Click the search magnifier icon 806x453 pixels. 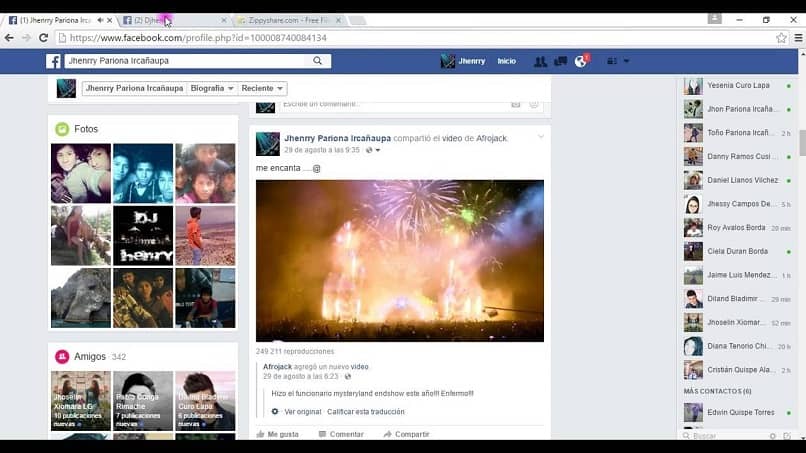(318, 61)
